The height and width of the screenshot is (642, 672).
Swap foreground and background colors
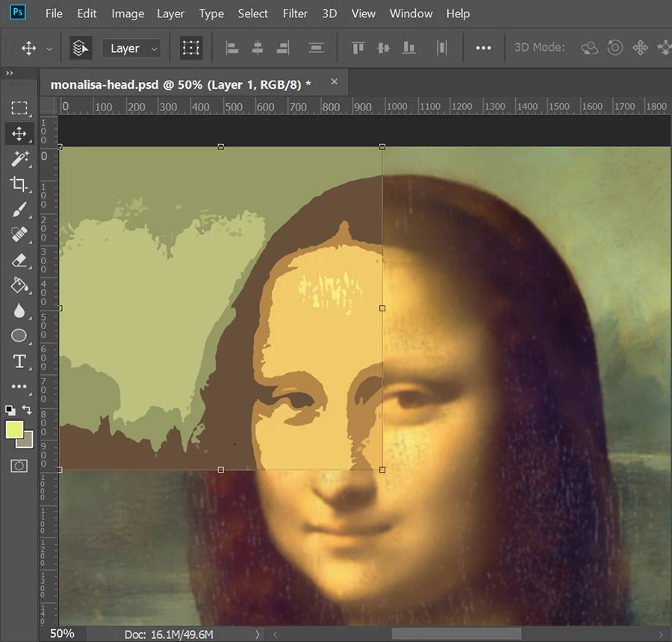(27, 410)
